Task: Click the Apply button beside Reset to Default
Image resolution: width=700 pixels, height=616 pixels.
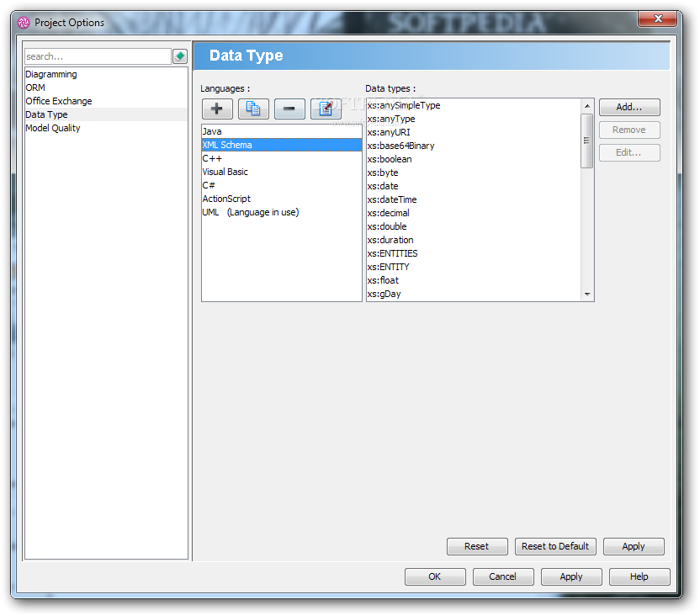Action: click(x=634, y=546)
